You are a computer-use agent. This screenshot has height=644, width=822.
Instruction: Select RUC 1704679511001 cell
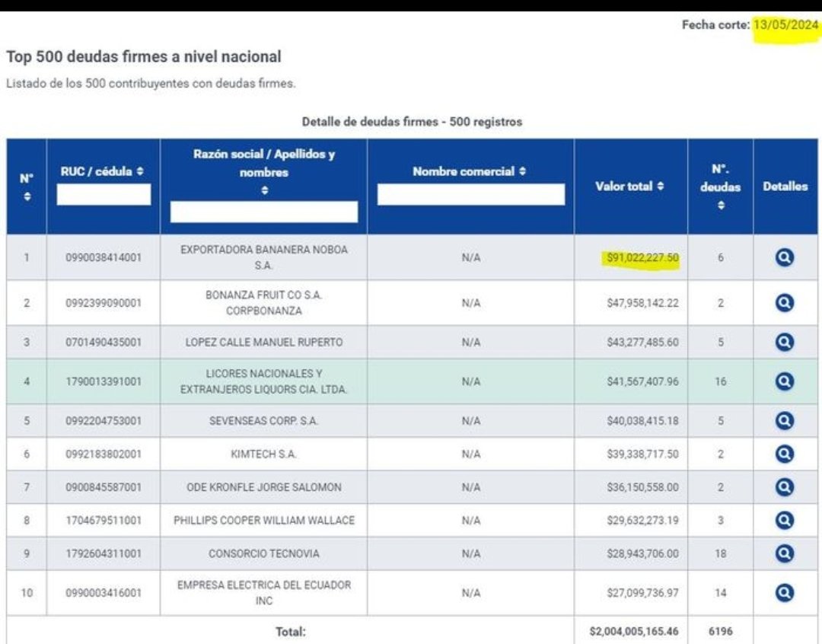point(104,520)
